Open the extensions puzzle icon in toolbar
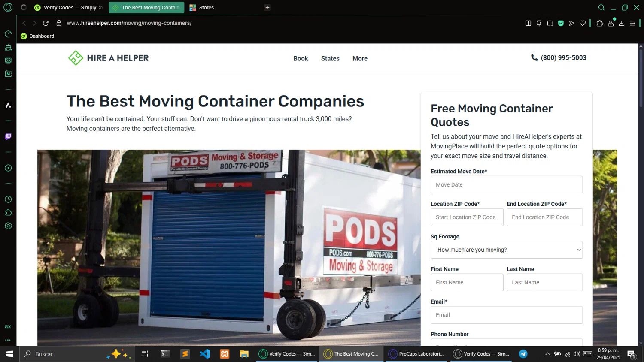 click(x=600, y=23)
